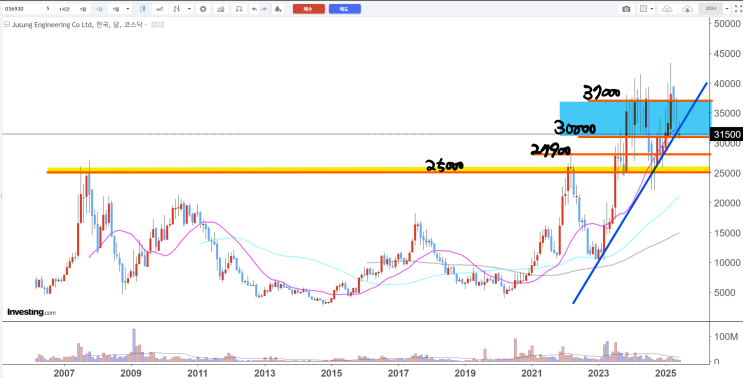Open chart settings gear icon
The width and height of the screenshot is (743, 378).
203,9
